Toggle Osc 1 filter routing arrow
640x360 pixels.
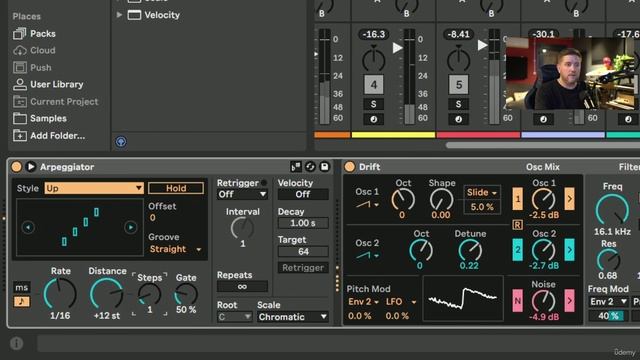(x=569, y=199)
